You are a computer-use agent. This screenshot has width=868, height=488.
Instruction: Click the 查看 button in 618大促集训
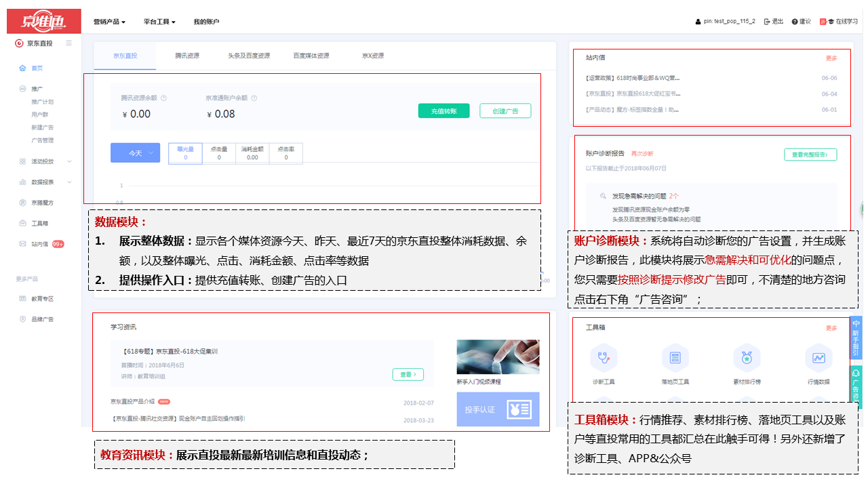point(408,374)
